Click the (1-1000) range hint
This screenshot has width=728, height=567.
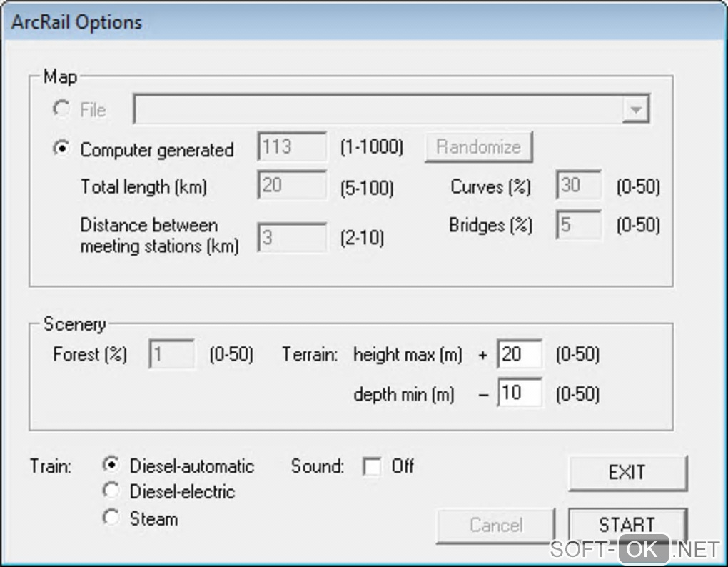(372, 147)
